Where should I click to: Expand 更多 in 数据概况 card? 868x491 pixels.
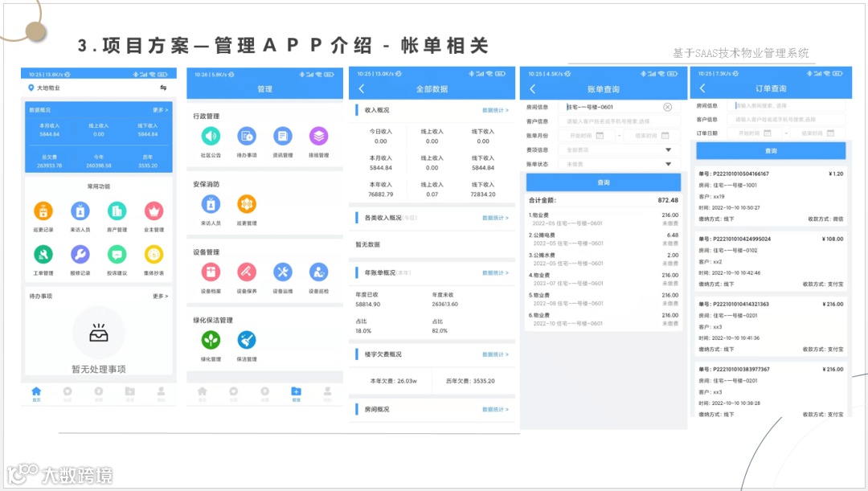[161, 109]
